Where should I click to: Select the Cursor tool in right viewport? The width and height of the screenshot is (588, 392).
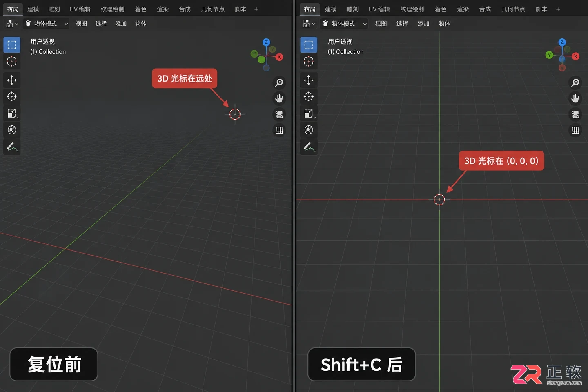(x=309, y=62)
